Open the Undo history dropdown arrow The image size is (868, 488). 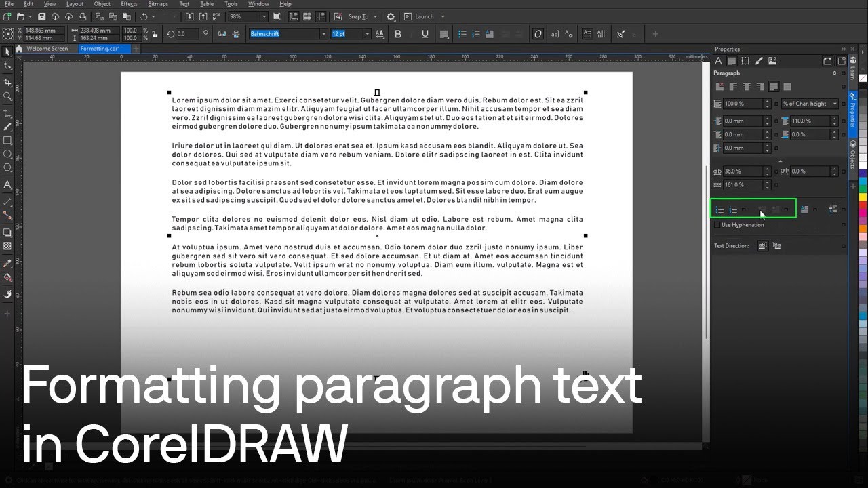153,16
